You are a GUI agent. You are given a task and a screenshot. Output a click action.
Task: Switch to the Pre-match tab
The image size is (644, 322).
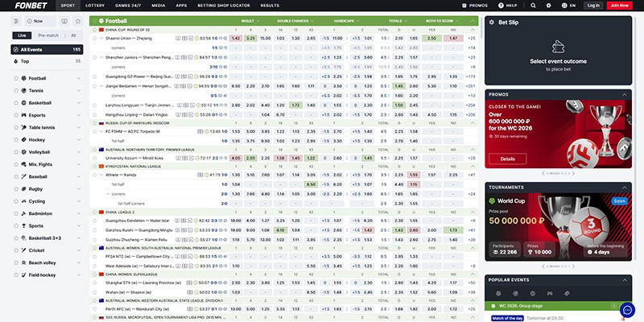[48, 35]
